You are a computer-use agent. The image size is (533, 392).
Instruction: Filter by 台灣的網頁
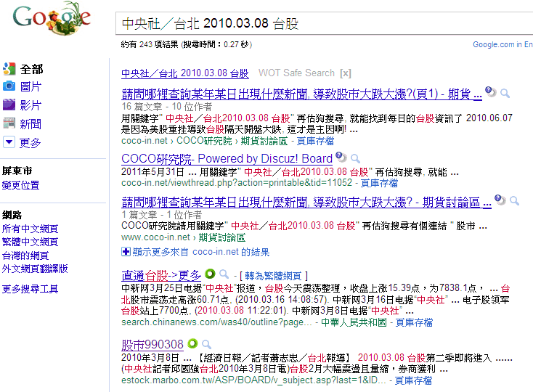(25, 256)
